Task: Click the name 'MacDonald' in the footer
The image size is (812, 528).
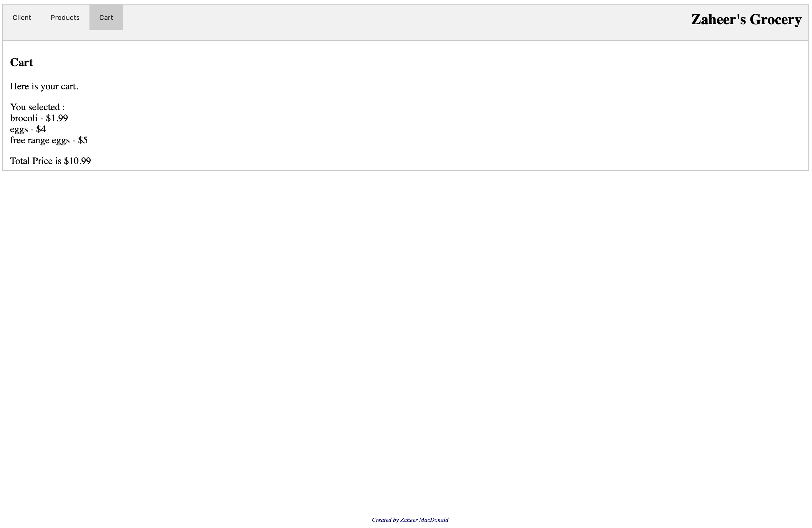Action: (434, 520)
